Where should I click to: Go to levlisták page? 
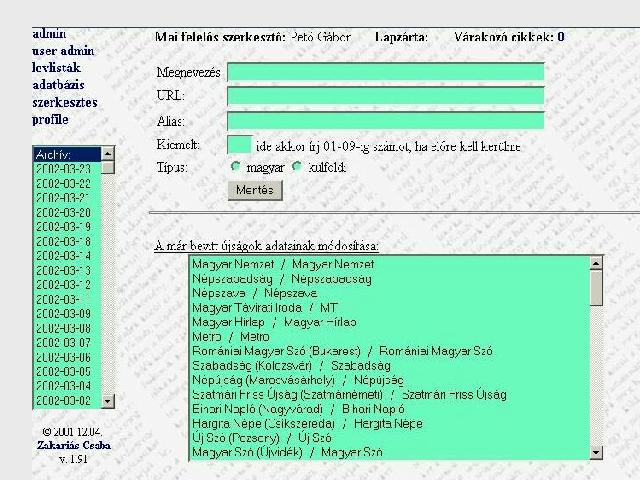[56, 68]
